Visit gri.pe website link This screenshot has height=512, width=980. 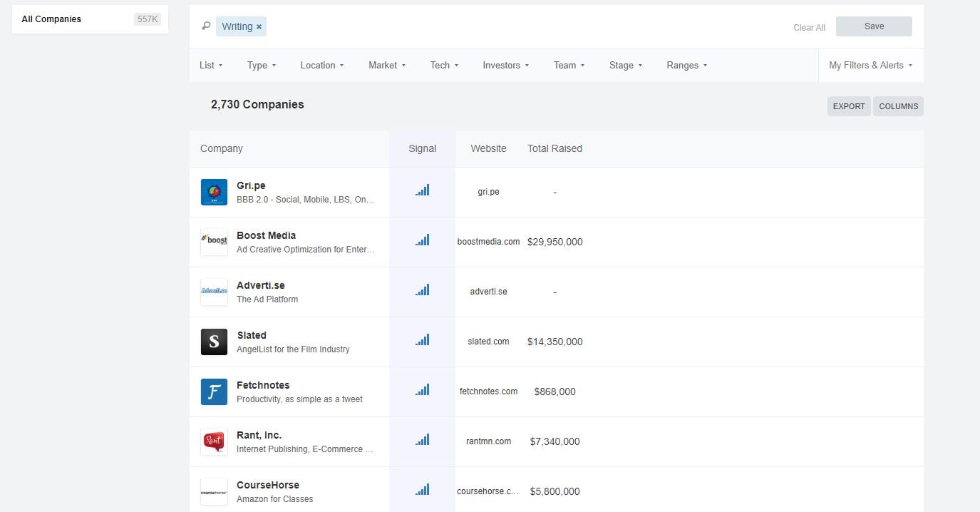pyautogui.click(x=488, y=192)
